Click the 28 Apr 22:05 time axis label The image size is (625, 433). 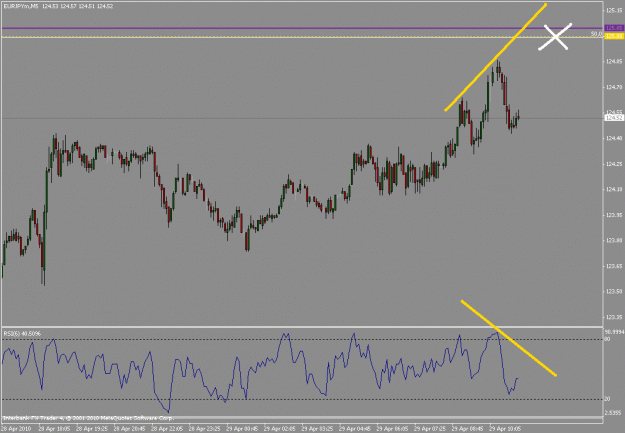point(168,429)
